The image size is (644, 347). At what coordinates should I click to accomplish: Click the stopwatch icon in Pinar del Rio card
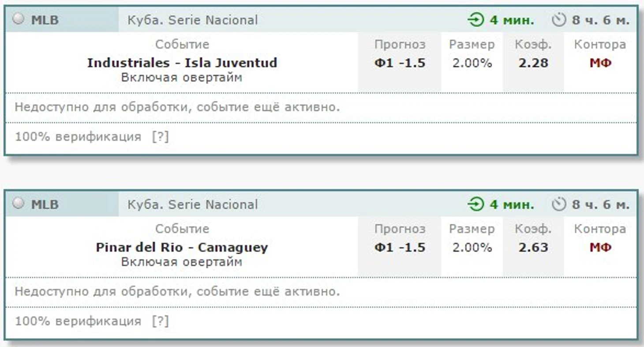coord(559,205)
